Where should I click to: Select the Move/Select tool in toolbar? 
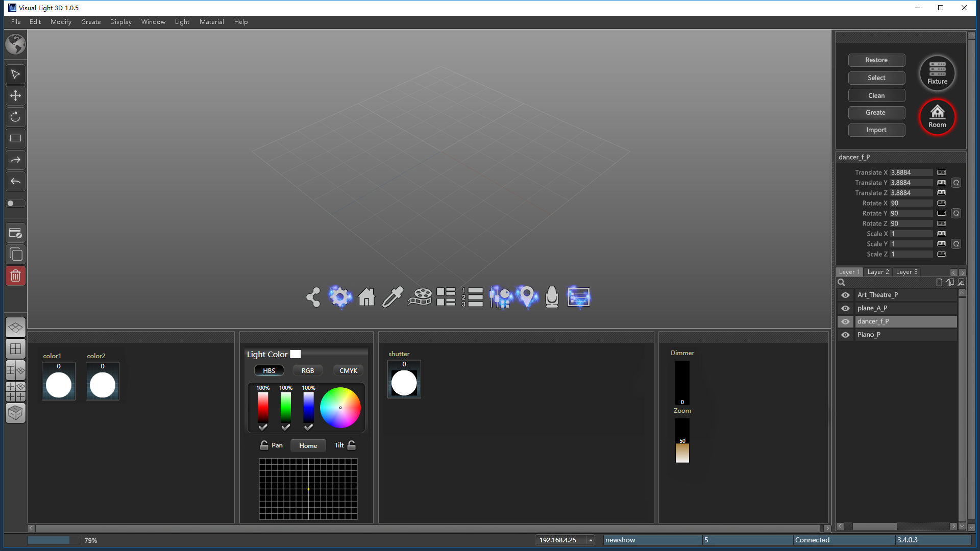pyautogui.click(x=15, y=73)
